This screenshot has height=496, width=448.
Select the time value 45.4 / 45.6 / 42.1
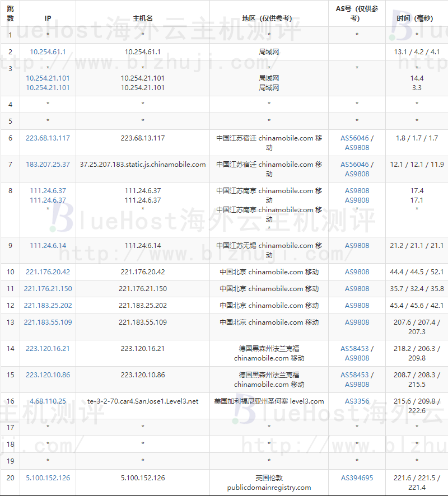coord(417,305)
